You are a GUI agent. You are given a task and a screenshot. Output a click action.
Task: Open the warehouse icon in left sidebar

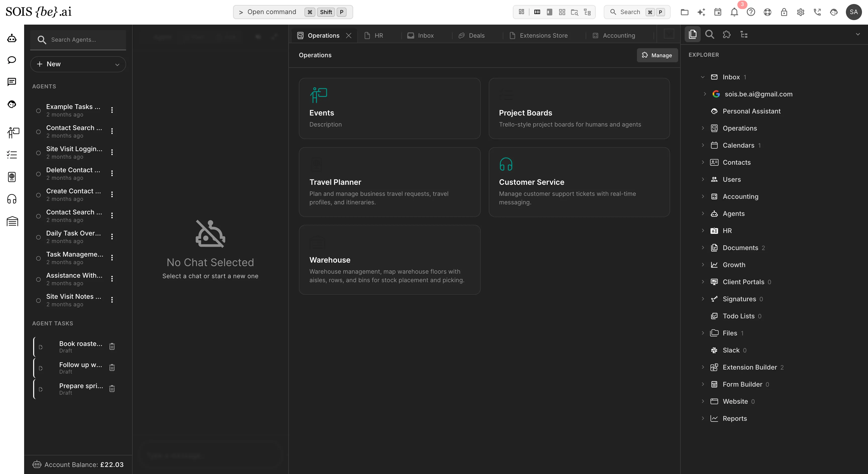coord(12,221)
